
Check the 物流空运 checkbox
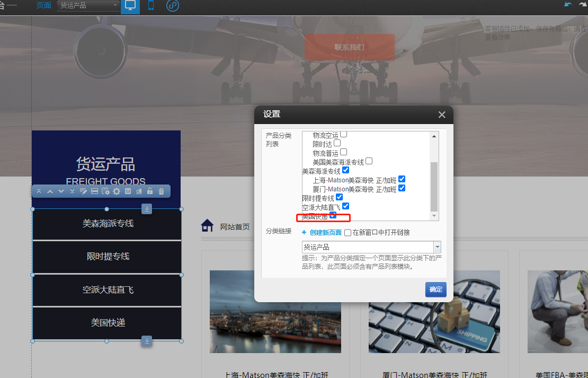point(343,134)
